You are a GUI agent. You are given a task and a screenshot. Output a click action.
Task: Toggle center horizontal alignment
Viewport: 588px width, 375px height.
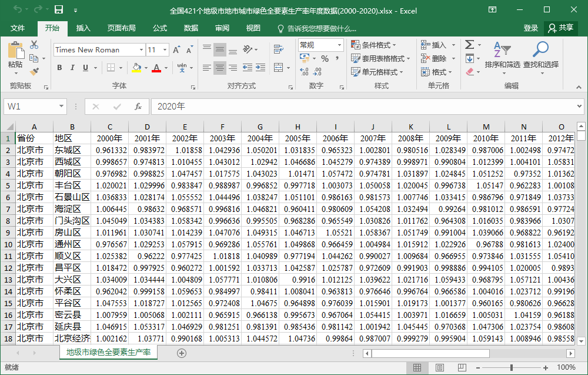tap(219, 68)
